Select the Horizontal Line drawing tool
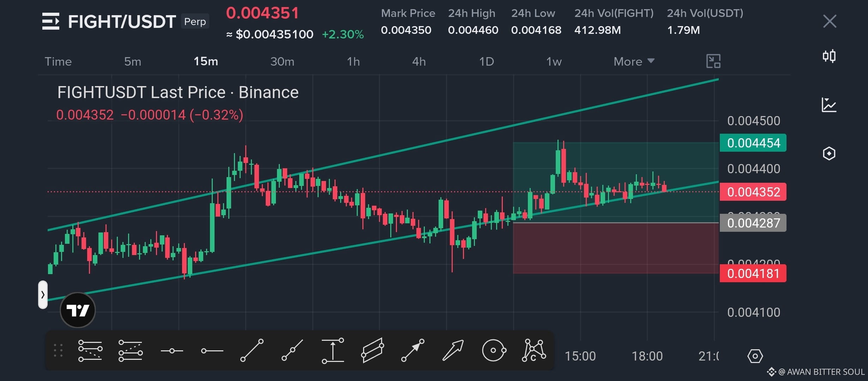Screen dimensions: 868x381 click(172, 351)
